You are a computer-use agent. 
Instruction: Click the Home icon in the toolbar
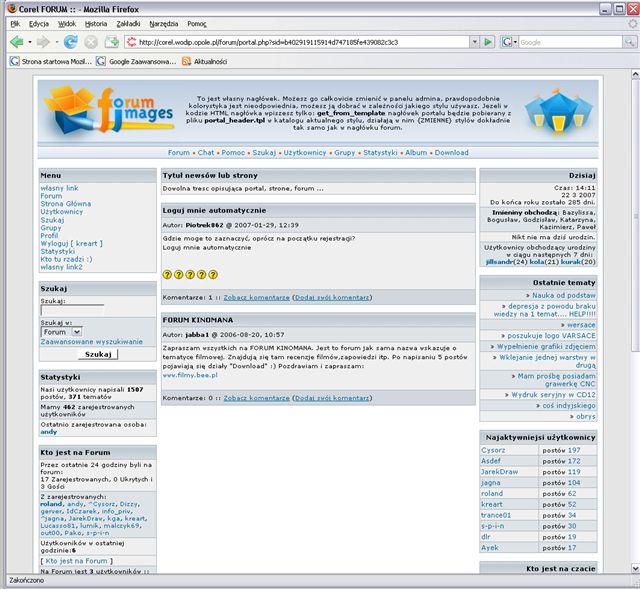pyautogui.click(x=112, y=42)
